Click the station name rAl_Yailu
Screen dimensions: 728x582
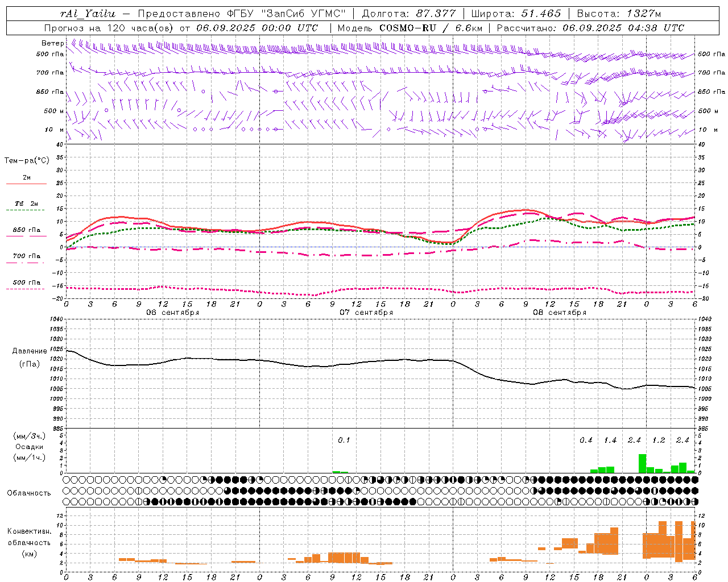click(x=88, y=14)
